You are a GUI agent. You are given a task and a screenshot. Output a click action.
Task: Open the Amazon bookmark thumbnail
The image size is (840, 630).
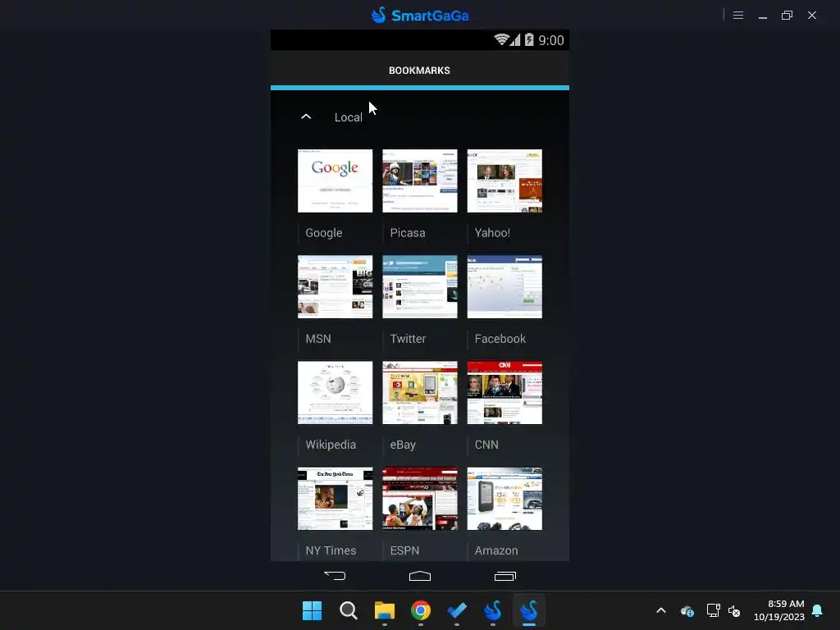(504, 499)
